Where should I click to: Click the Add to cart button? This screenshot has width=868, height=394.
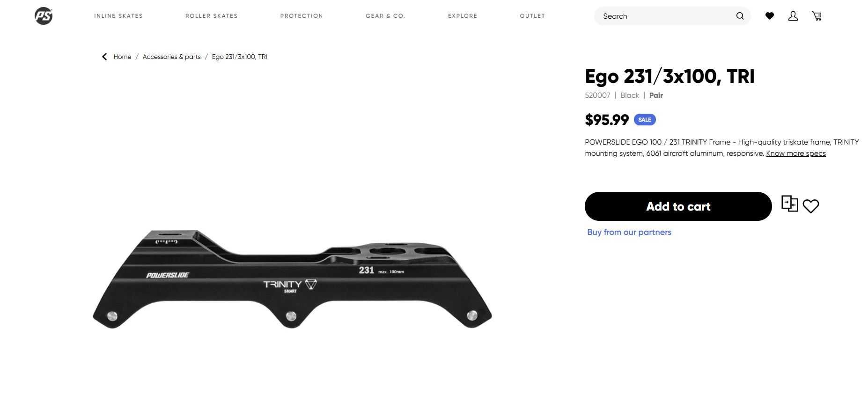coord(678,206)
